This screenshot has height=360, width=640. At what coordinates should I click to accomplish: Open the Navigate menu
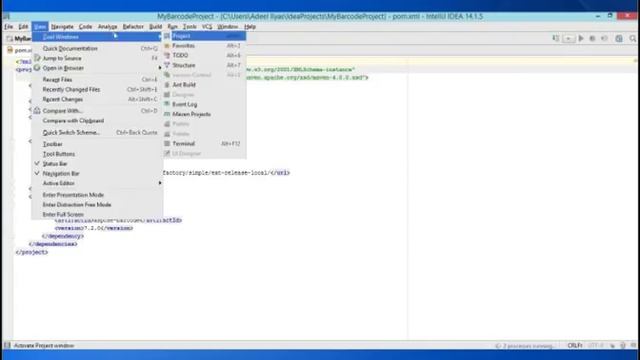[x=62, y=27]
